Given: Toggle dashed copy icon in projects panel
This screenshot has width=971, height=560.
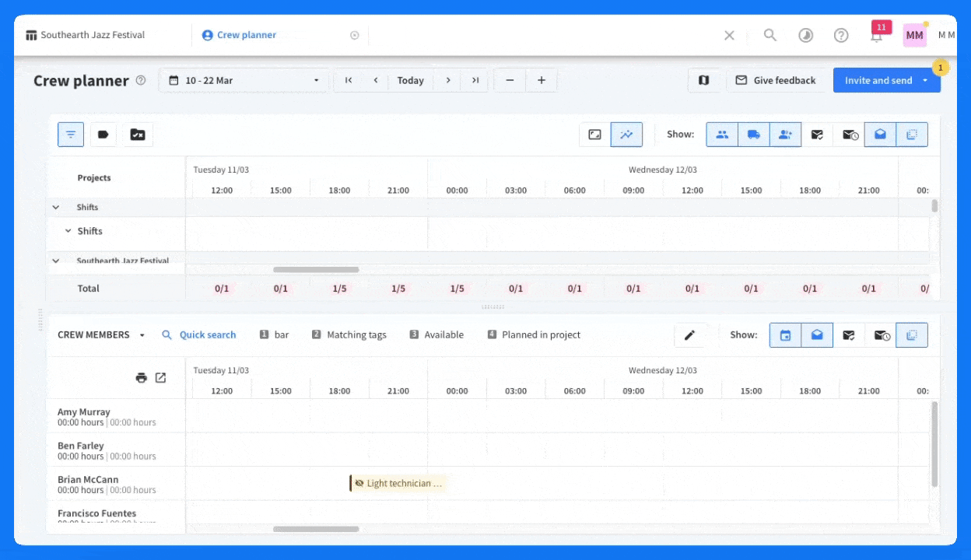Looking at the screenshot, I should [912, 135].
